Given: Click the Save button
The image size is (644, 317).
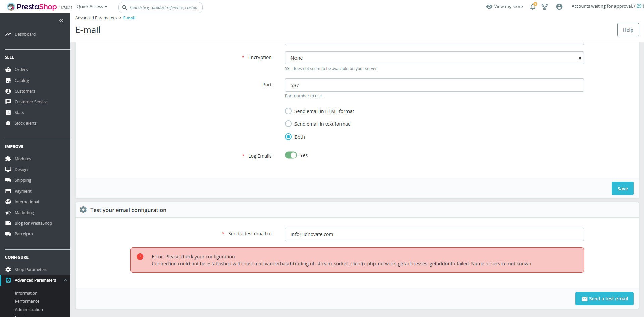Looking at the screenshot, I should point(622,189).
